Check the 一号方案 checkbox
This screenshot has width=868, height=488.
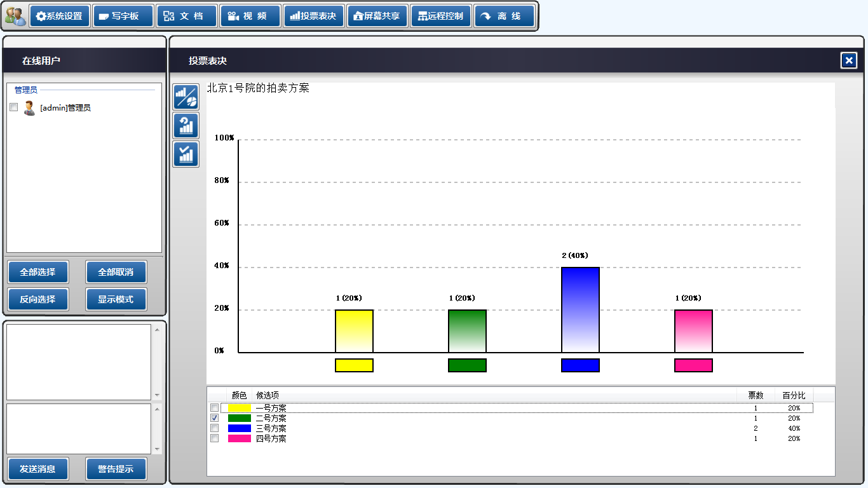pyautogui.click(x=215, y=408)
